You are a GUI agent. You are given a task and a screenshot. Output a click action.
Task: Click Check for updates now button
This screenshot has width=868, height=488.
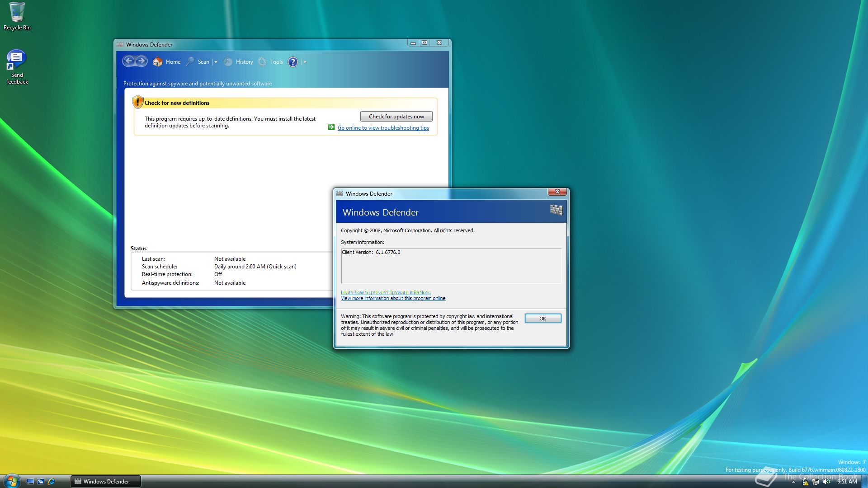pos(396,117)
